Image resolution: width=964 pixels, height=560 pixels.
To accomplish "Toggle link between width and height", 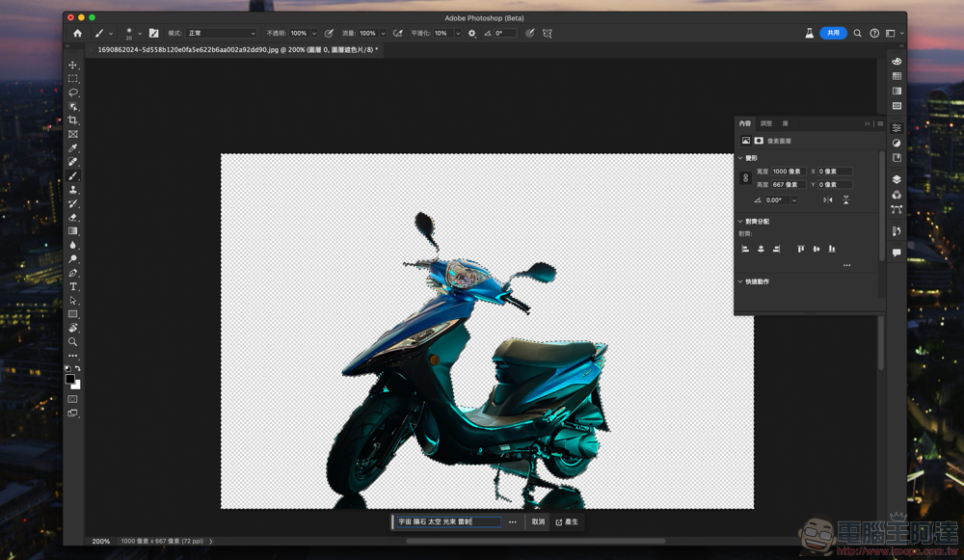I will click(746, 177).
